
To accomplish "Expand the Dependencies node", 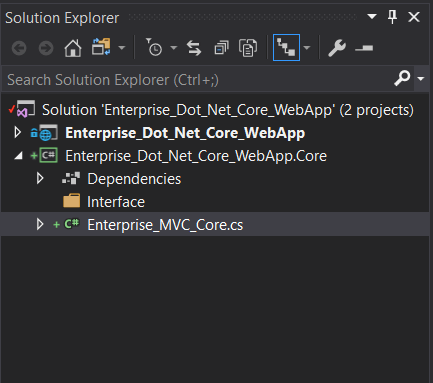I will tap(40, 179).
